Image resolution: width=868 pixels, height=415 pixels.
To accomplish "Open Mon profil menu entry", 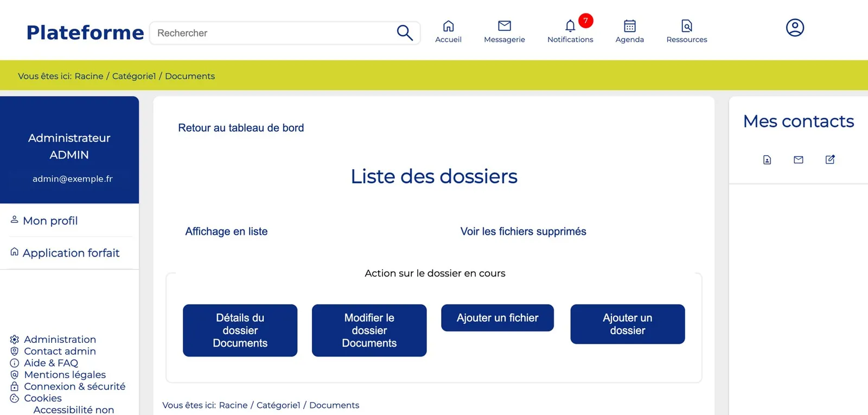I will [x=50, y=221].
